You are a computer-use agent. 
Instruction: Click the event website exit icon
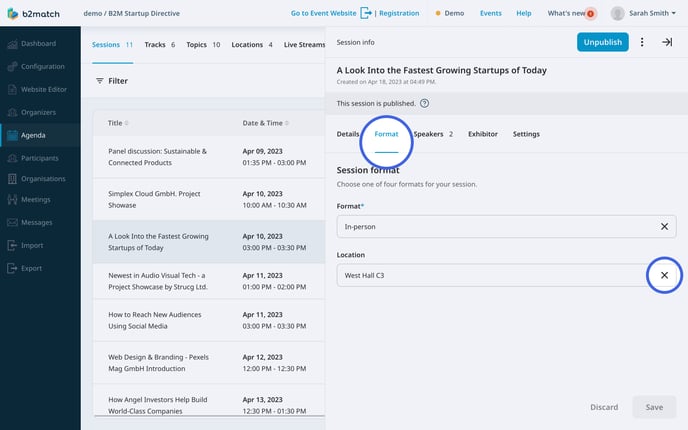coord(366,13)
